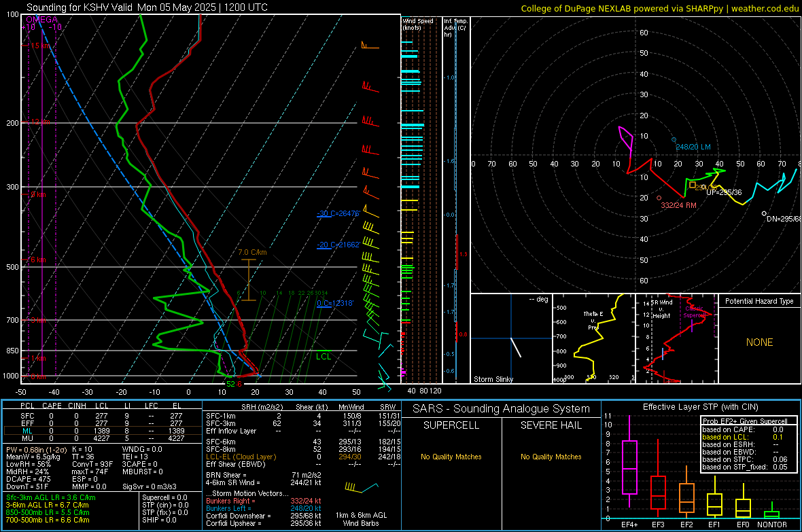Click 'No Quality Matches' under SUPERCELL

pos(451,457)
